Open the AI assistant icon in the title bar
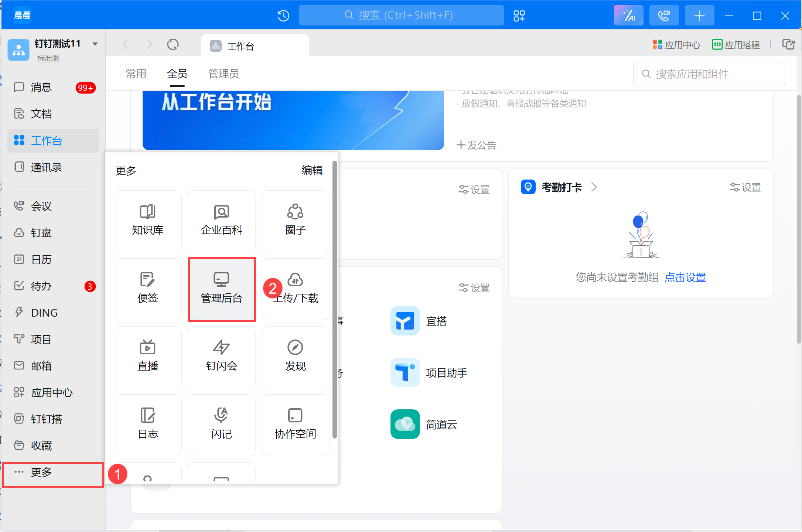Screen dimensions: 802x532 point(628,16)
